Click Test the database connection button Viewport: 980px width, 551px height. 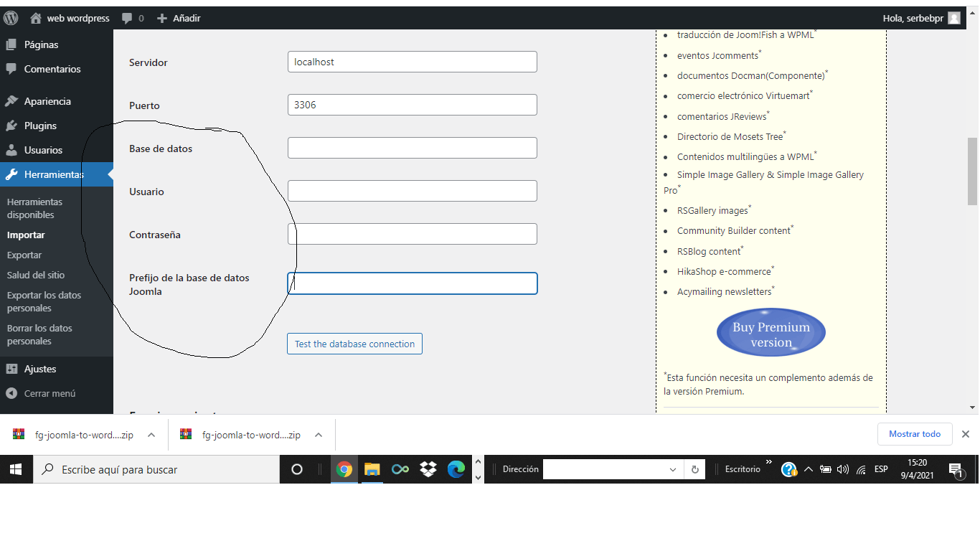click(354, 344)
